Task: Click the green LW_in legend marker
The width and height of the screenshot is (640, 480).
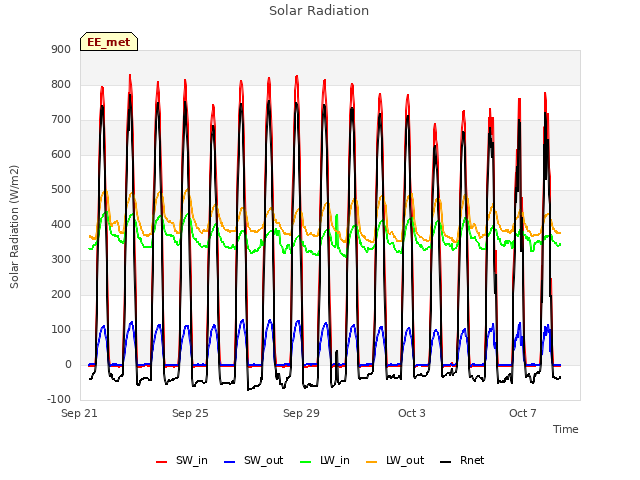Action: pos(306,462)
